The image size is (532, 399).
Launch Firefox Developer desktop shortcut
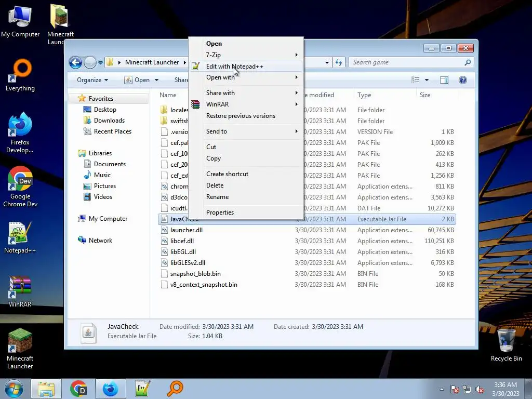(20, 132)
